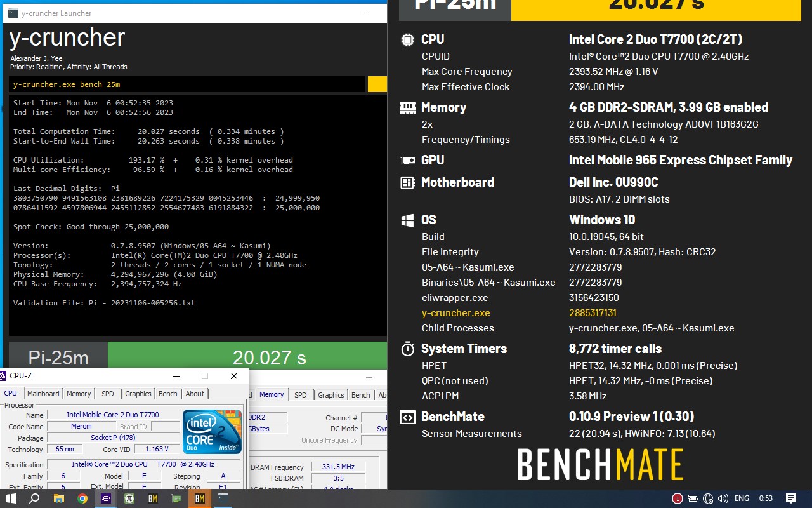Click the FSB:DRAM value 3:5
Screen dimensions: 812x508
(x=338, y=478)
